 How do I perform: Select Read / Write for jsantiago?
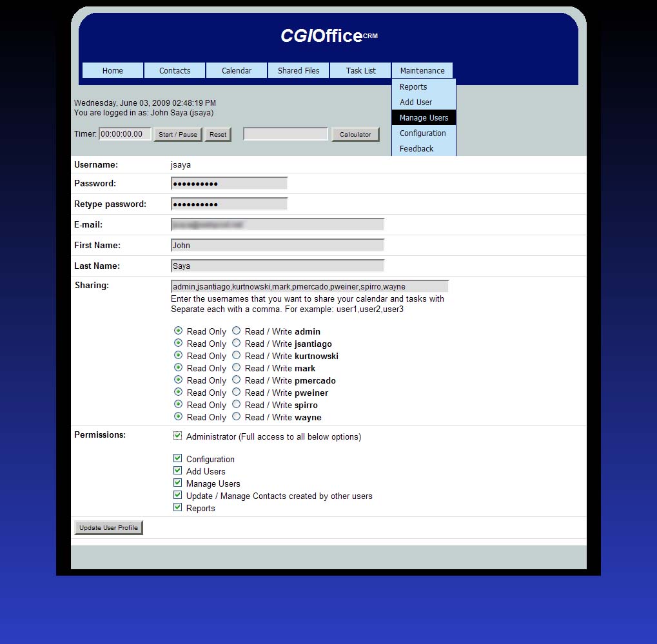(237, 343)
